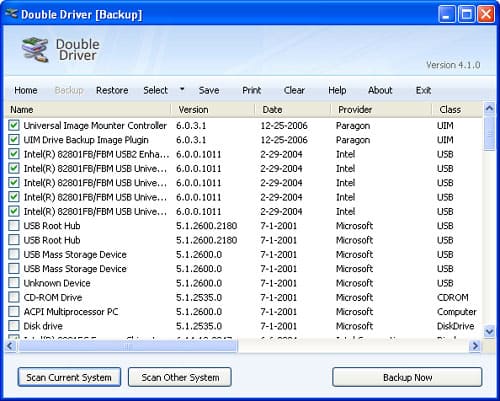
Task: Click the DiskDrive class cell
Action: click(x=455, y=326)
